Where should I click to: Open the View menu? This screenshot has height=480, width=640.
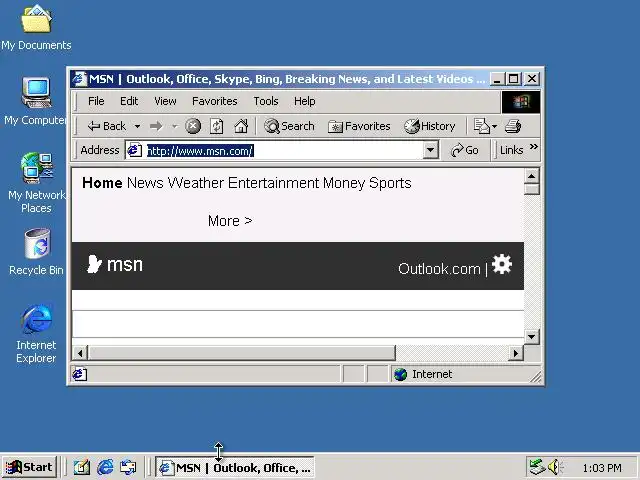point(165,101)
